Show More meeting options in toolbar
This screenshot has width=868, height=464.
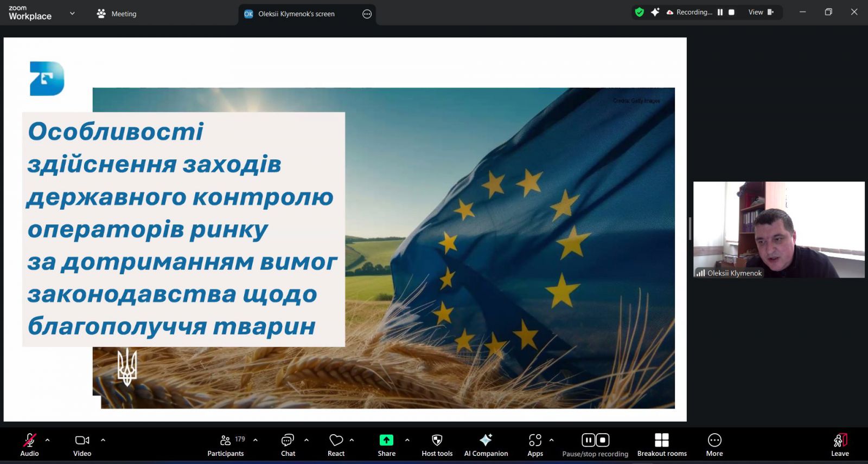[x=714, y=444]
